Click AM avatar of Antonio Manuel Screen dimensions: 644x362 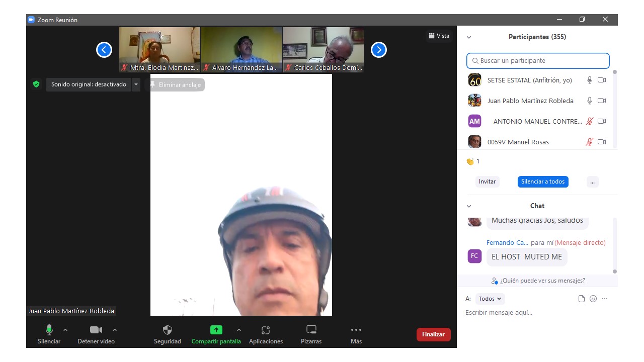click(474, 121)
